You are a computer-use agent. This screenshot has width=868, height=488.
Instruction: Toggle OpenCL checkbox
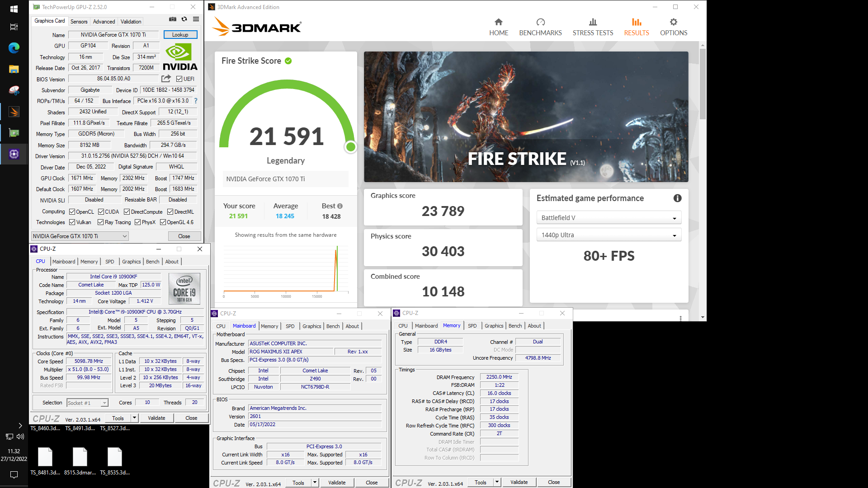click(72, 212)
